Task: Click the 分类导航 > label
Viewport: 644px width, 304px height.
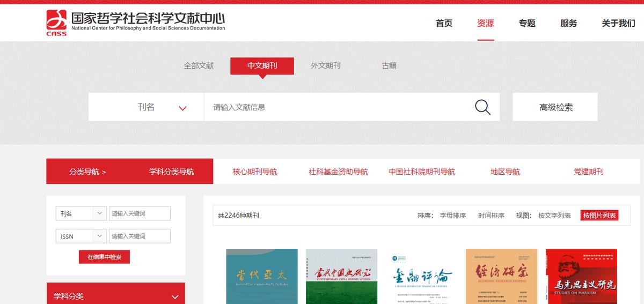Action: pos(87,172)
